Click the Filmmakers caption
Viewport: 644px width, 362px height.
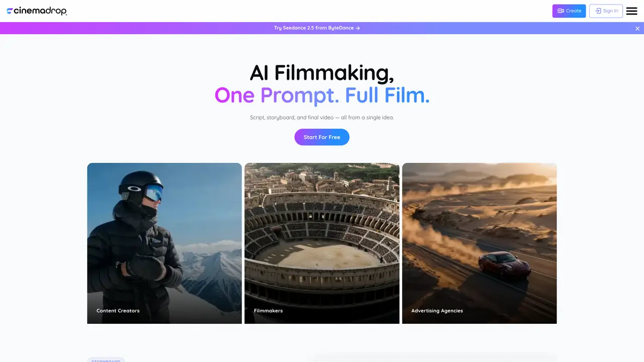268,311
